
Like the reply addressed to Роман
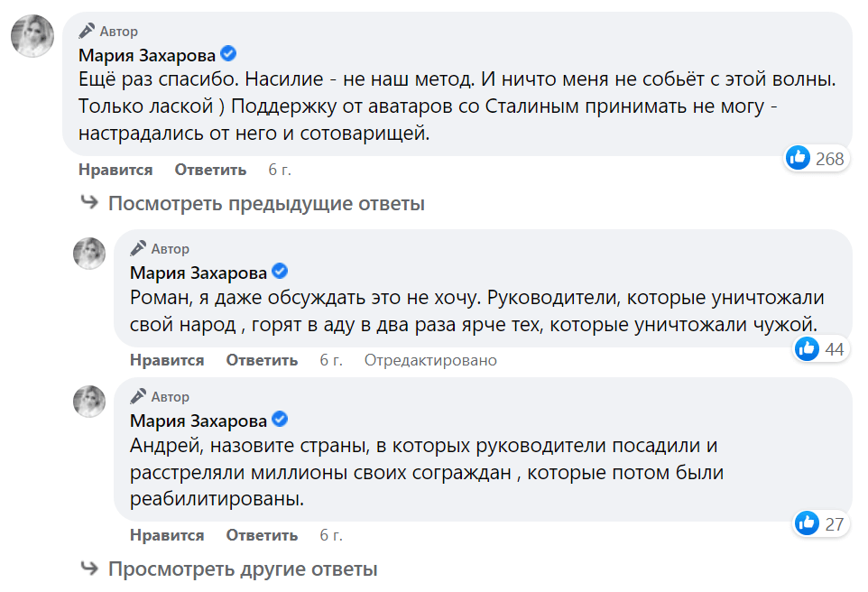[x=167, y=360]
